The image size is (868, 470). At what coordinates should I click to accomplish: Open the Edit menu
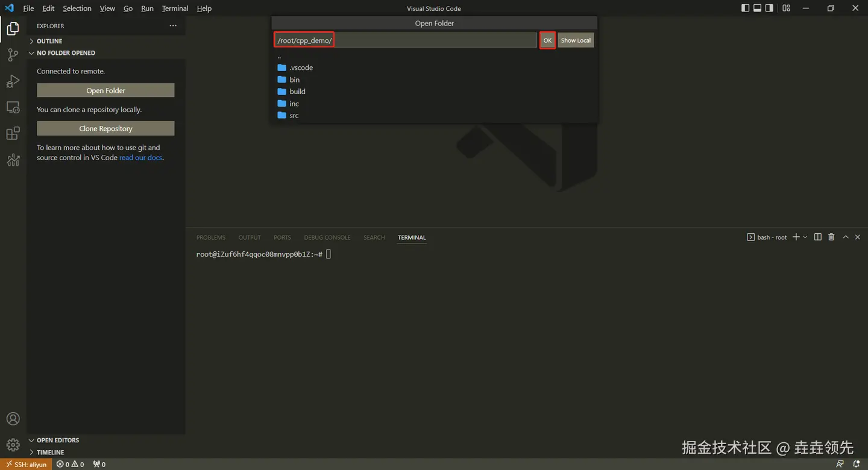pos(48,8)
